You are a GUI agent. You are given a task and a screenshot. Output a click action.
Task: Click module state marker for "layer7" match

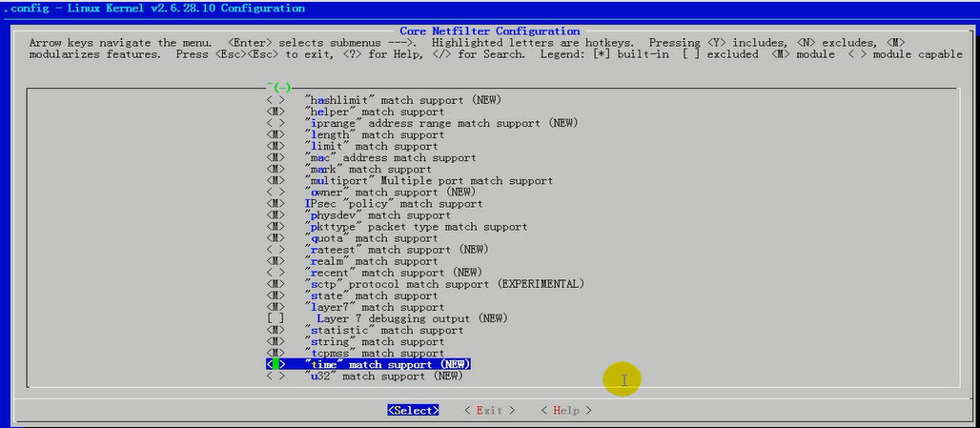point(276,307)
